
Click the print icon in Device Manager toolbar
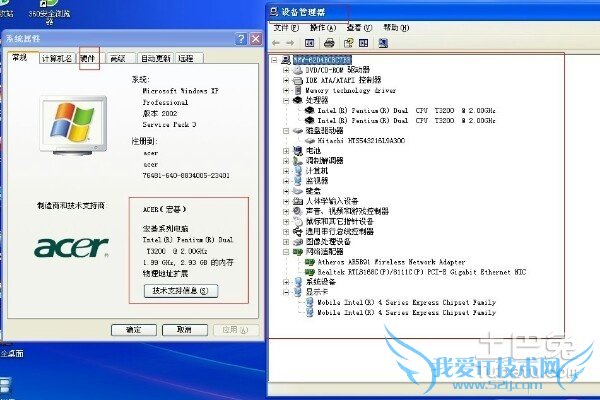tap(329, 43)
